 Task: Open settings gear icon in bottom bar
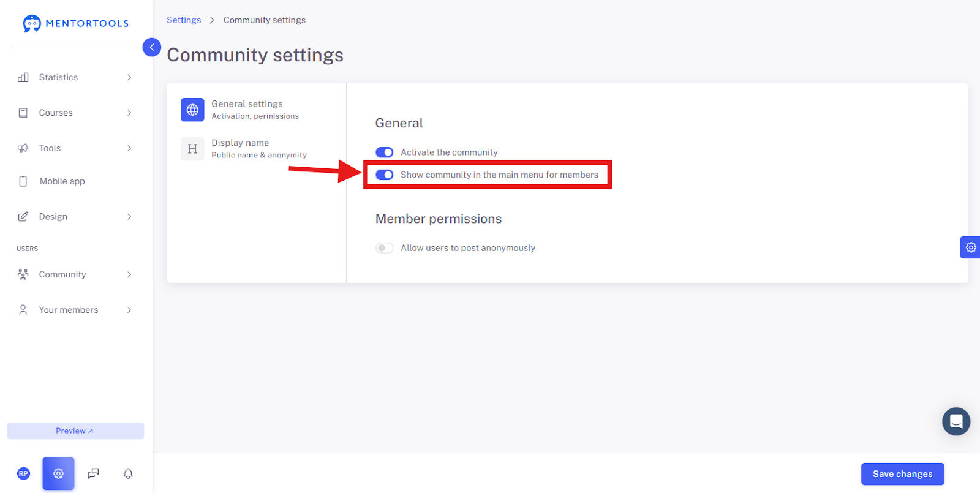click(x=58, y=473)
